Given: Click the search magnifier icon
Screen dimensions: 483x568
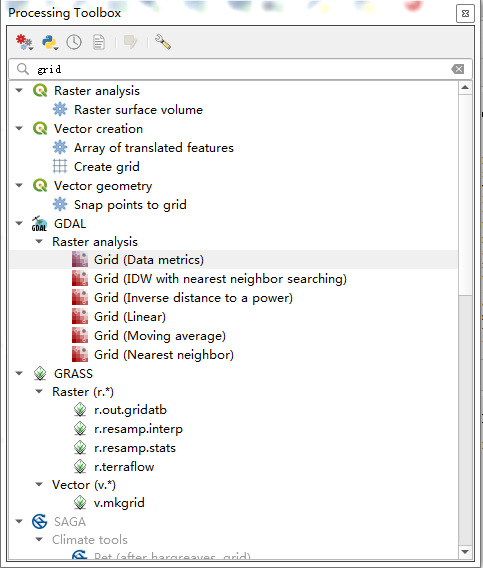Looking at the screenshot, I should point(23,68).
